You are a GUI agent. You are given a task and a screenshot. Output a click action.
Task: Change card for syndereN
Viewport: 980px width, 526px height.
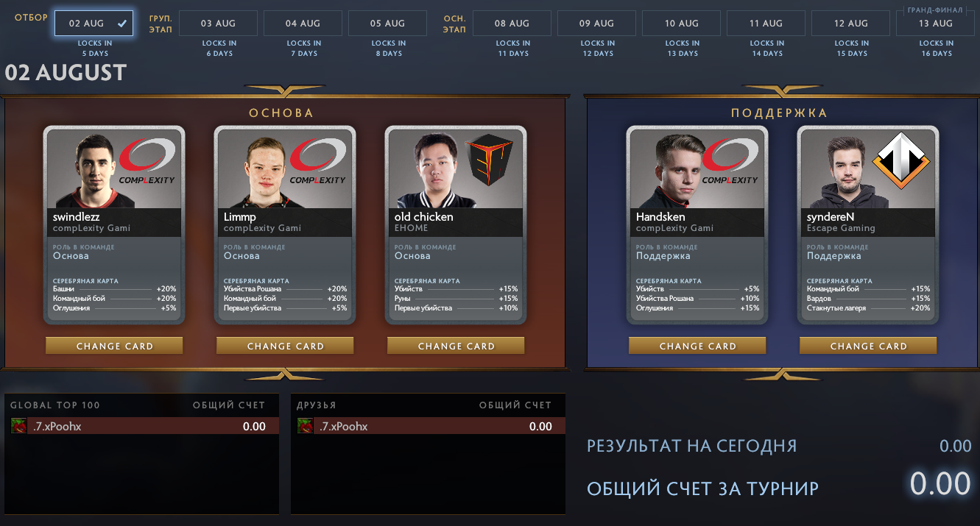tap(868, 346)
